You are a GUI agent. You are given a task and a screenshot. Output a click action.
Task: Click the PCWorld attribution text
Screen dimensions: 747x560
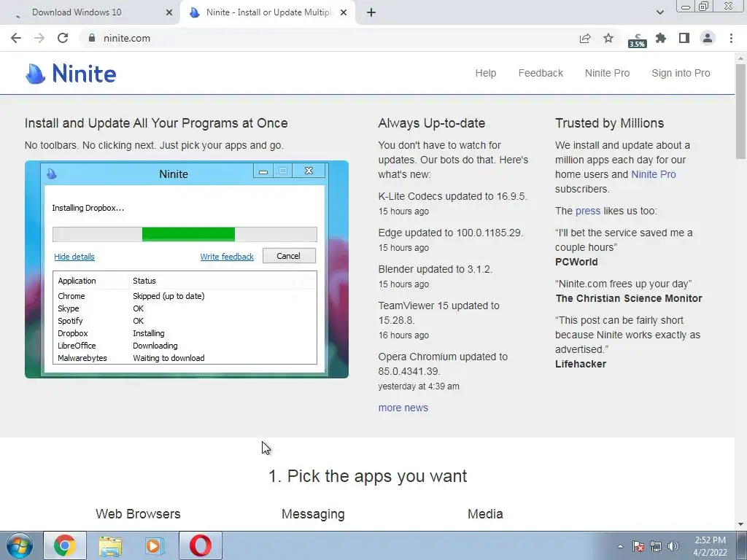coord(576,262)
